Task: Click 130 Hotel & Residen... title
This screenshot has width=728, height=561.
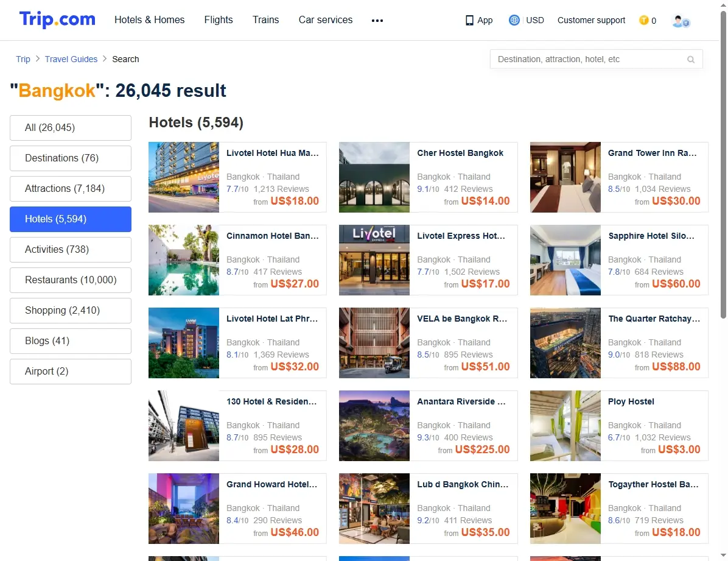Action: coord(271,401)
